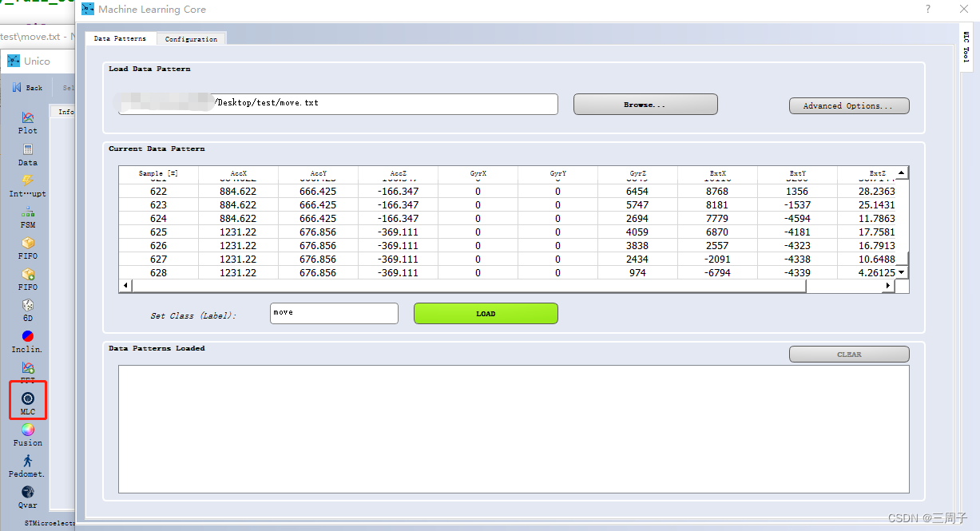Click the Machine Learning Core window icon
This screenshot has width=980, height=531.
[88, 10]
